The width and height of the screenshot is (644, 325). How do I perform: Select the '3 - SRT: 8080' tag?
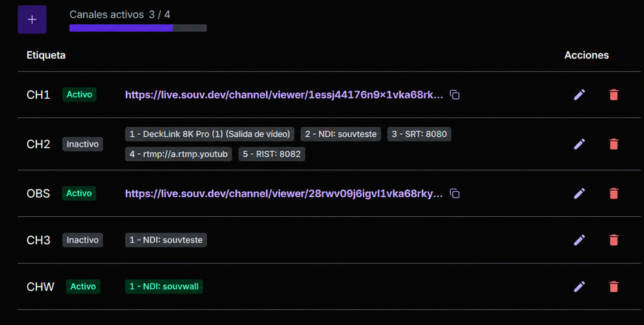pos(420,134)
